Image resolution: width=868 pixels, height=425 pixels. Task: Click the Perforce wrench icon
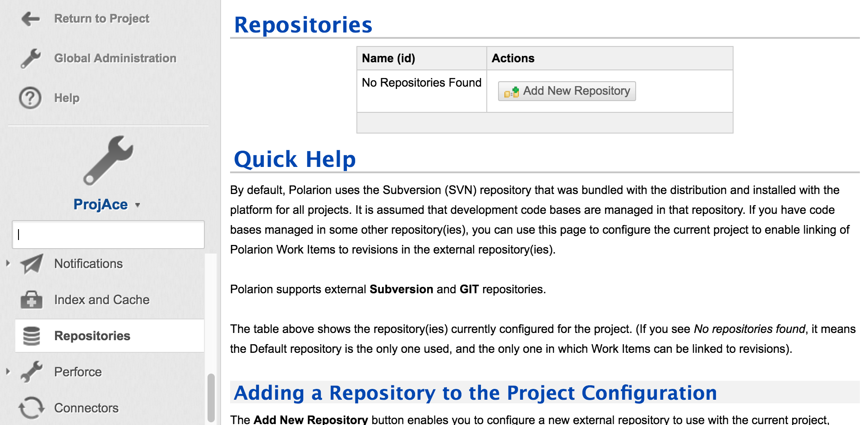[x=32, y=372]
